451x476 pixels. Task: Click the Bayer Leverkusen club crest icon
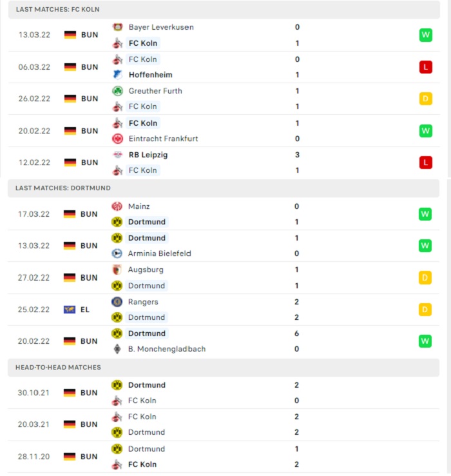coord(118,27)
